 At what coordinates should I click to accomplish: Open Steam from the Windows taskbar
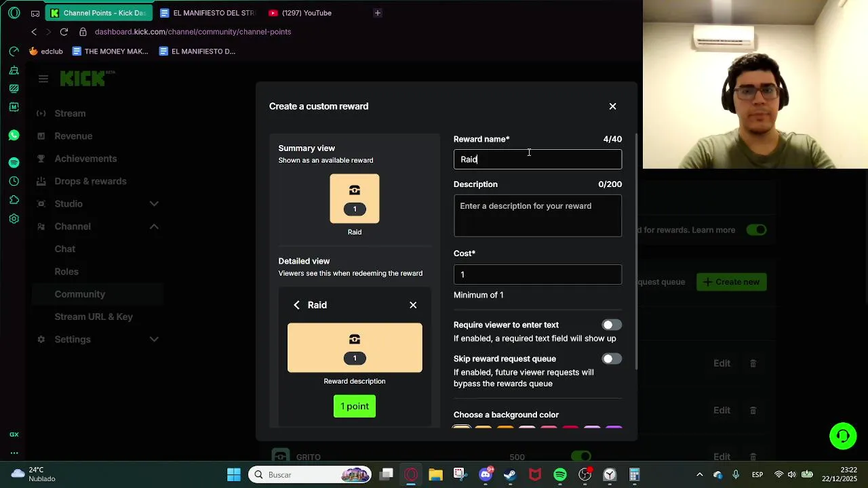(x=510, y=474)
